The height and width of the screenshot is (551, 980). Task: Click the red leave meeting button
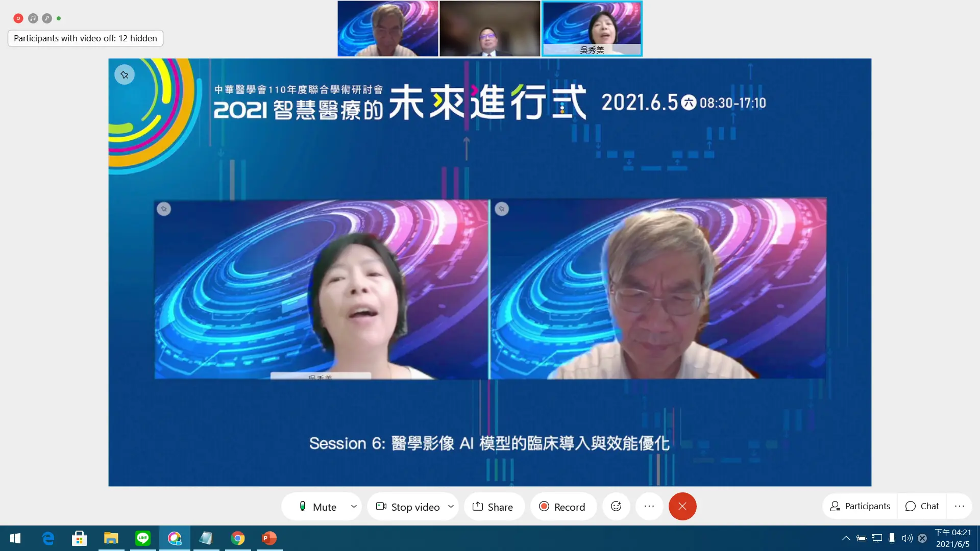682,506
